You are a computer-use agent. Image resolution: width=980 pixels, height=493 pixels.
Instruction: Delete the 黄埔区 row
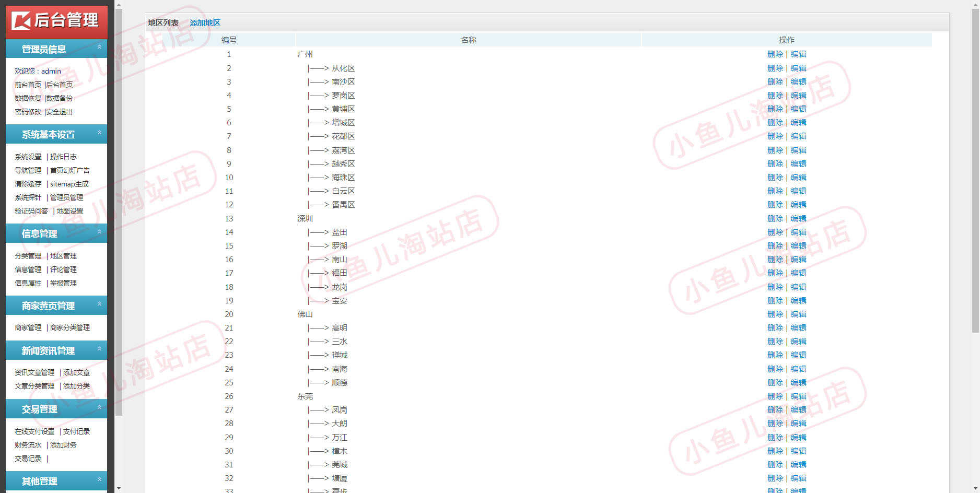[x=775, y=109]
